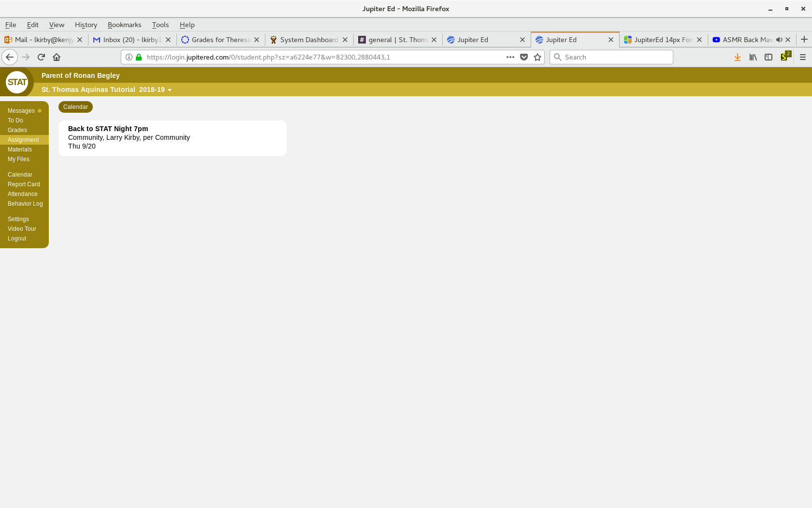
Task: Open the Behavior Log
Action: tap(25, 204)
